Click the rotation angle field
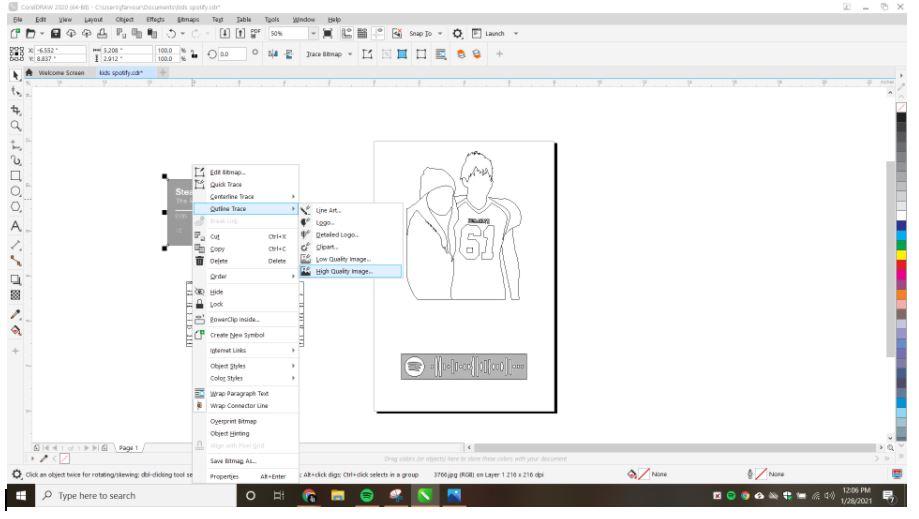Viewport: 919px width, 519px height. 232,54
